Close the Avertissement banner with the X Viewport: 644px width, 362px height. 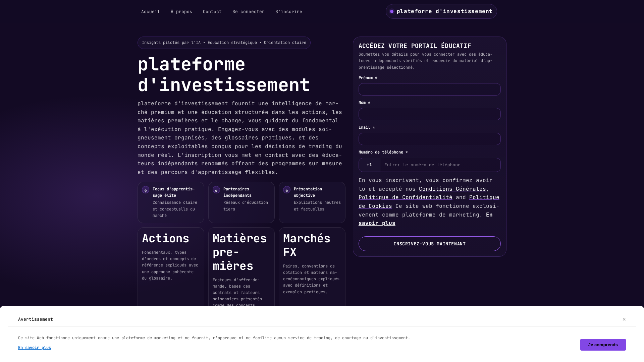click(x=624, y=319)
